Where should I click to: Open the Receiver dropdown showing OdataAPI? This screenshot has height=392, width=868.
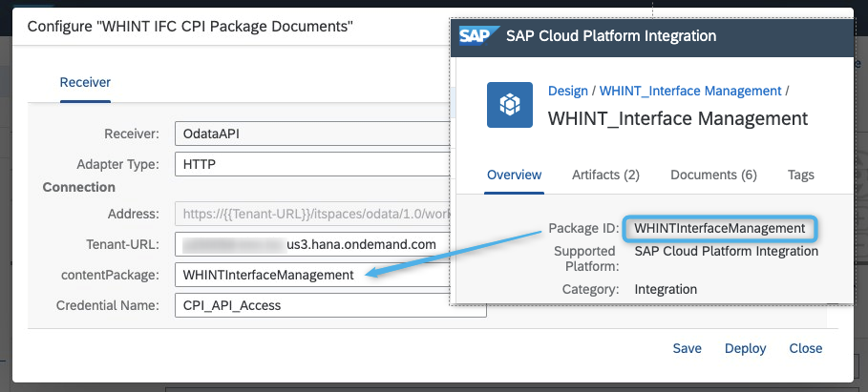[x=312, y=134]
